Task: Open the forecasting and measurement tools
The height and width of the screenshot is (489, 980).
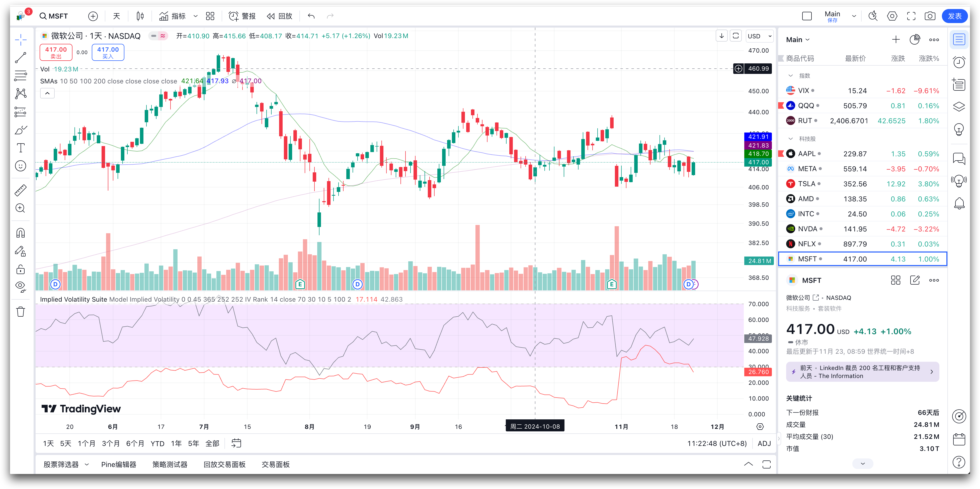Action: pos(21,112)
